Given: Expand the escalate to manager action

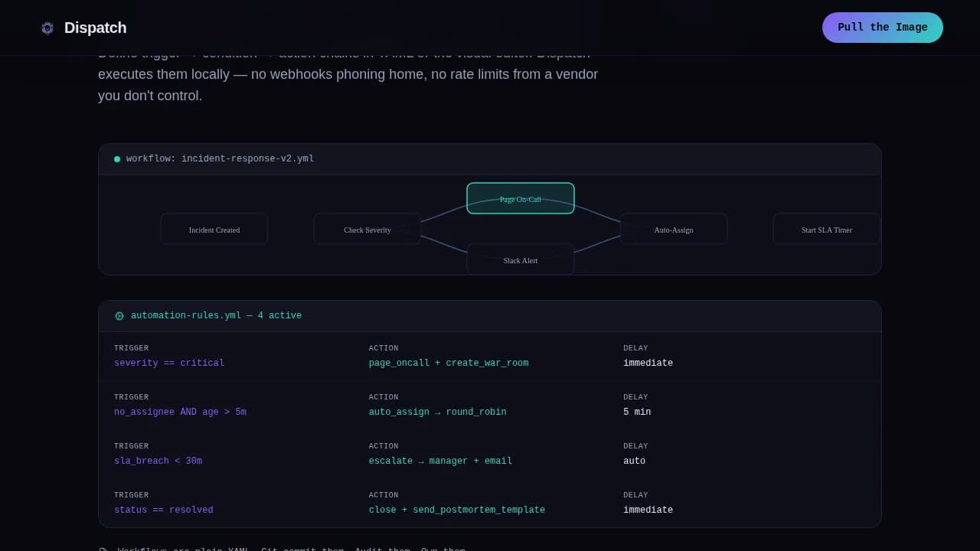Looking at the screenshot, I should (x=440, y=461).
